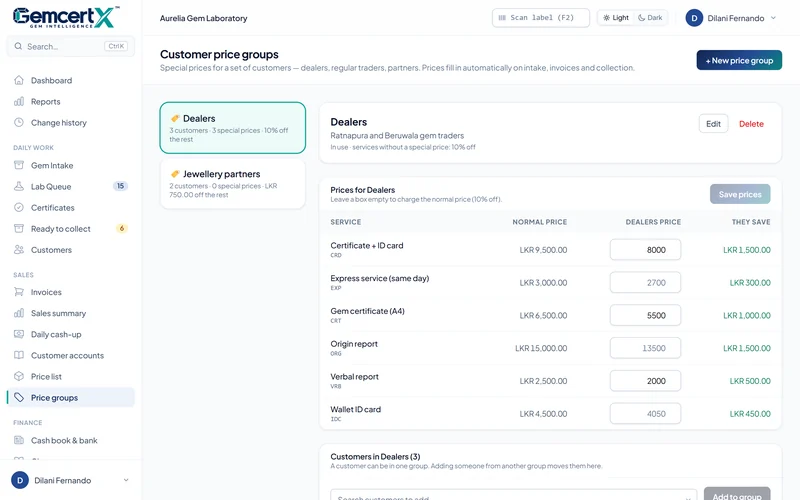Click the DEALERS PRICE column header
The image size is (800, 500).
pos(653,222)
